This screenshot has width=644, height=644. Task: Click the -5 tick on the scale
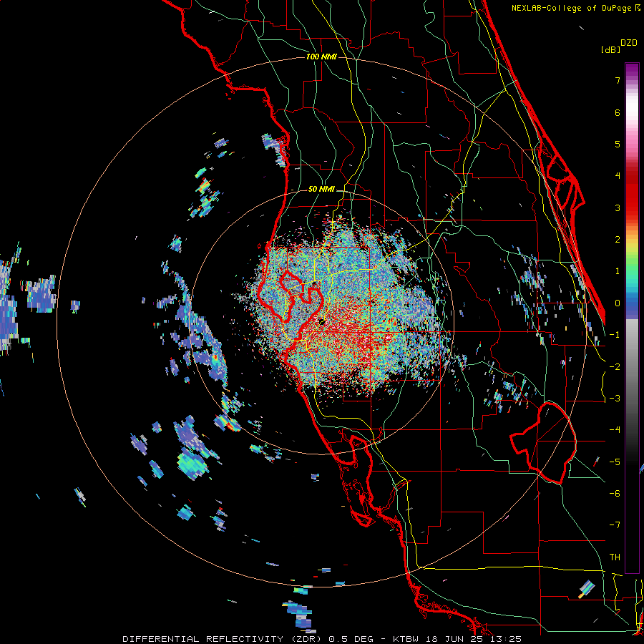[615, 462]
